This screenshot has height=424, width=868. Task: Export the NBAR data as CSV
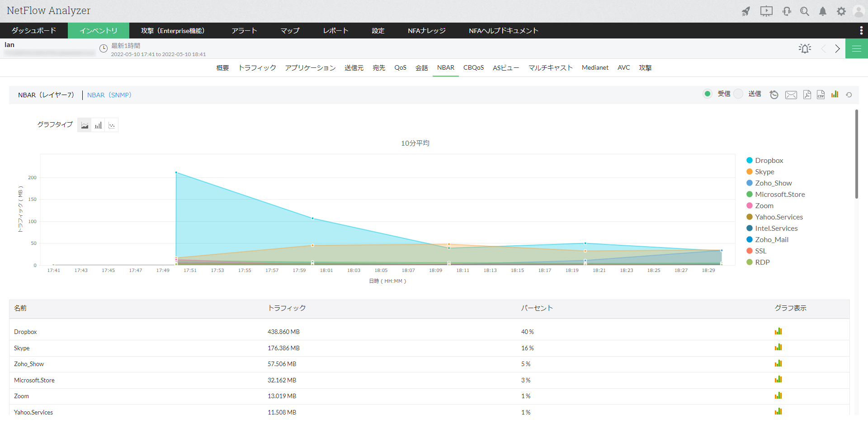tap(821, 95)
